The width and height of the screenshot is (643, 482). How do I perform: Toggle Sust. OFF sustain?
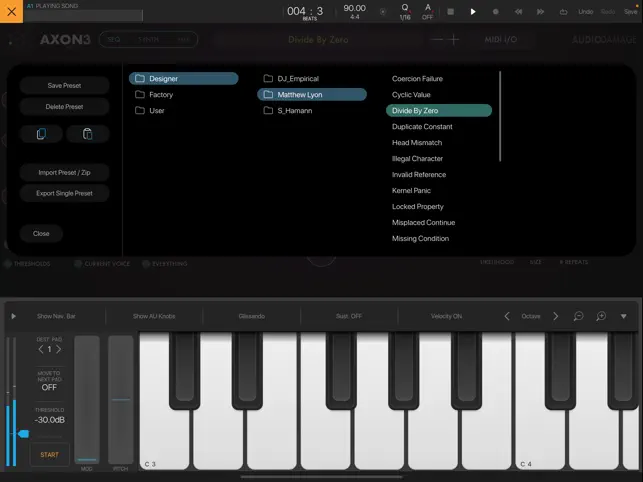click(x=349, y=316)
